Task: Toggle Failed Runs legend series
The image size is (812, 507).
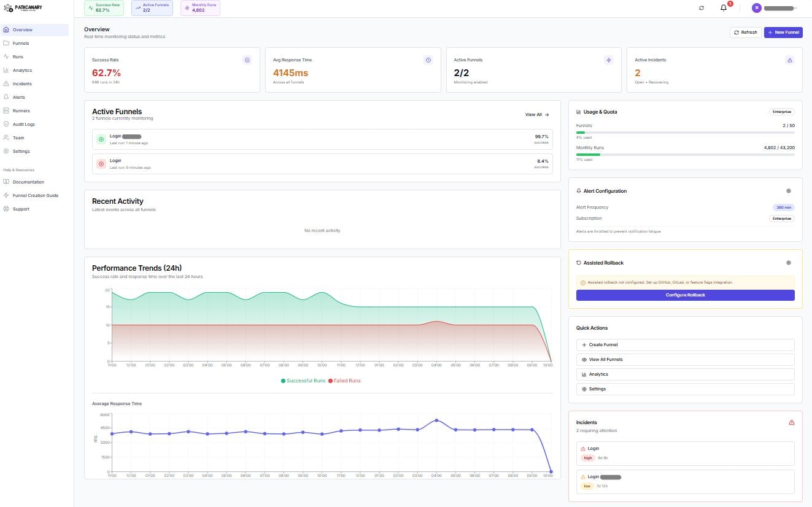Action: [344, 381]
